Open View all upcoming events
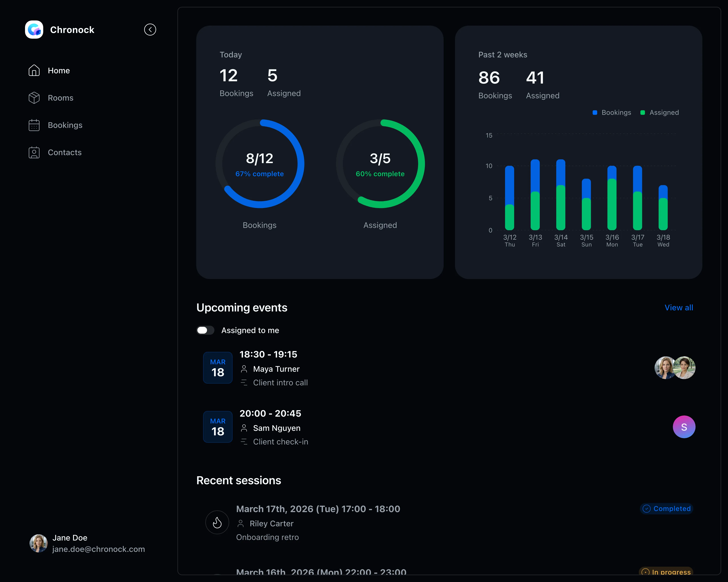 click(x=679, y=308)
